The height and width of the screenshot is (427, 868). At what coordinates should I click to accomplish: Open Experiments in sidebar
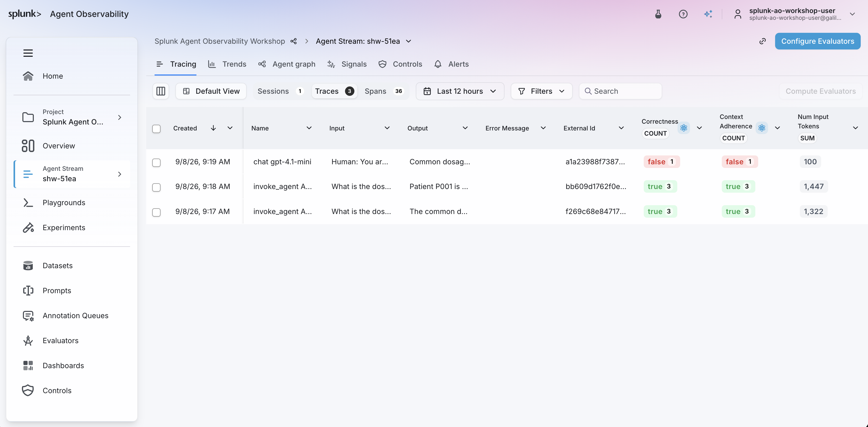click(72, 228)
